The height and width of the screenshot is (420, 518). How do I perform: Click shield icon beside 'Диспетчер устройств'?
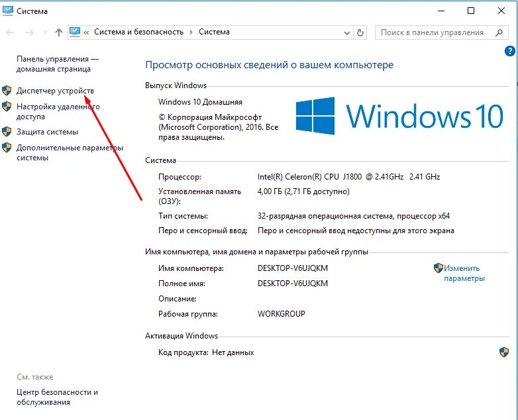(7, 90)
